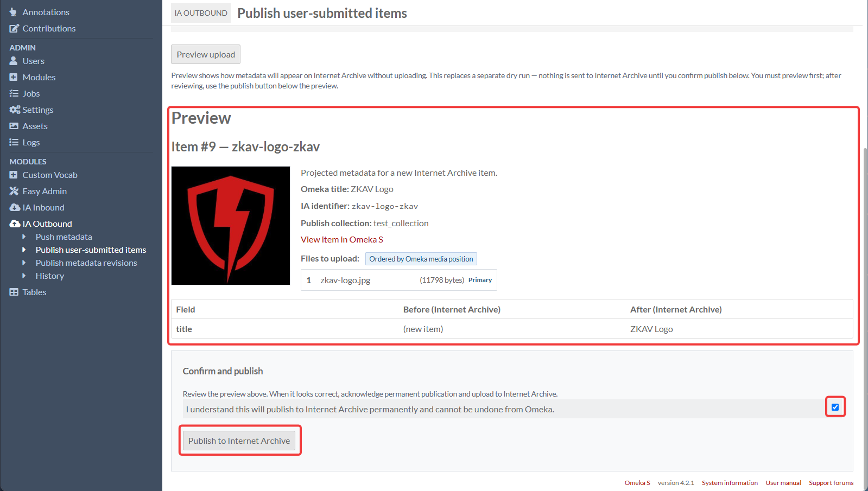Select History submenu item

click(x=50, y=276)
